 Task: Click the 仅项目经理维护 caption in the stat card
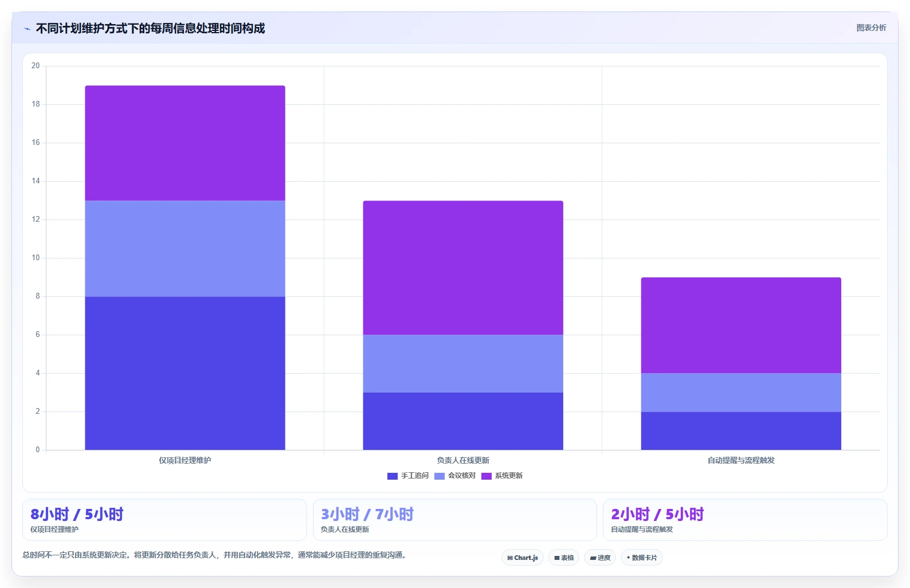[x=54, y=530]
